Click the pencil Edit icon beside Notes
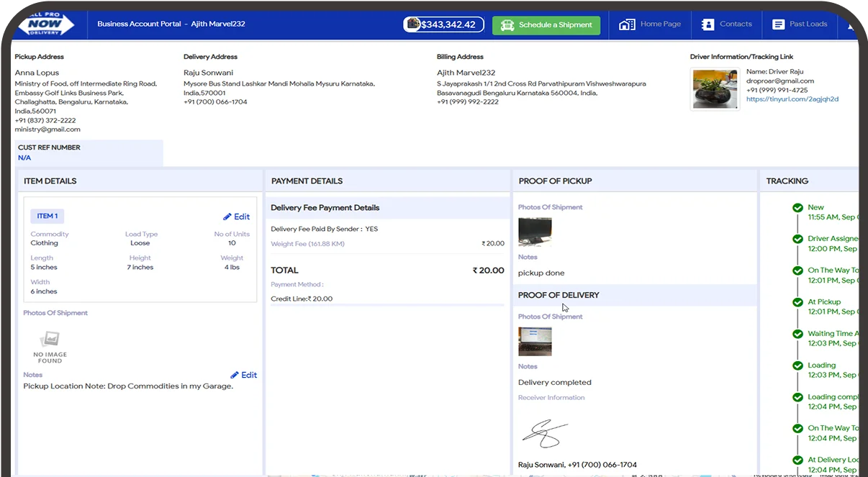The height and width of the screenshot is (477, 868). (x=235, y=375)
